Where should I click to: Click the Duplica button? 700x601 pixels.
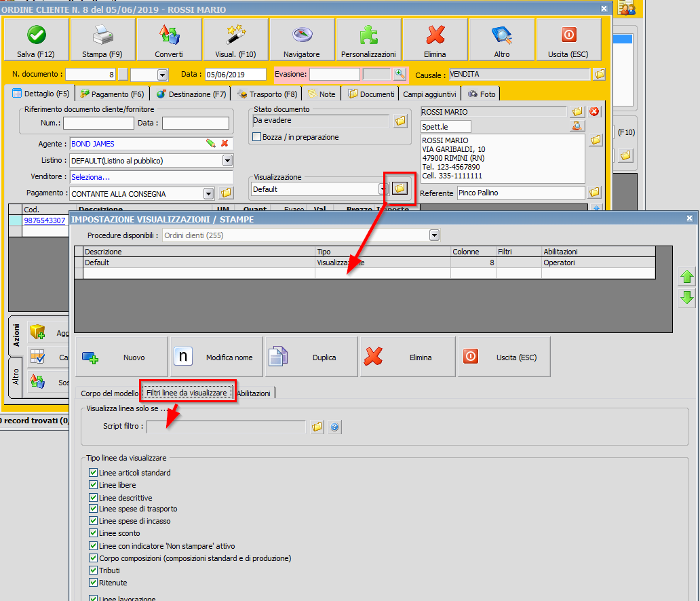pyautogui.click(x=311, y=357)
